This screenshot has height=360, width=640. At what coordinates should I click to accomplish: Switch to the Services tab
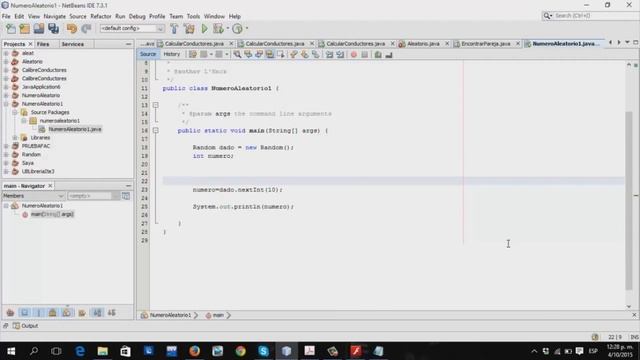pos(73,44)
